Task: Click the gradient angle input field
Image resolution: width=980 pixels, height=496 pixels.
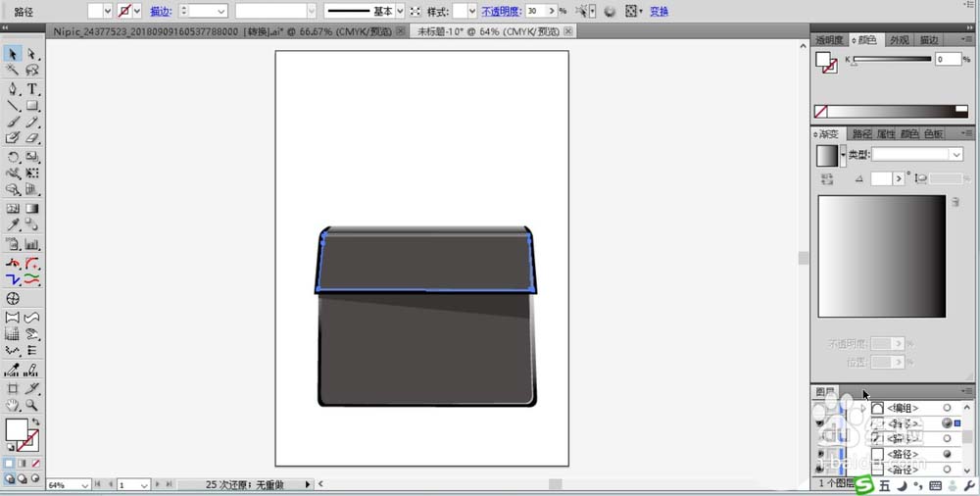Action: (x=881, y=178)
